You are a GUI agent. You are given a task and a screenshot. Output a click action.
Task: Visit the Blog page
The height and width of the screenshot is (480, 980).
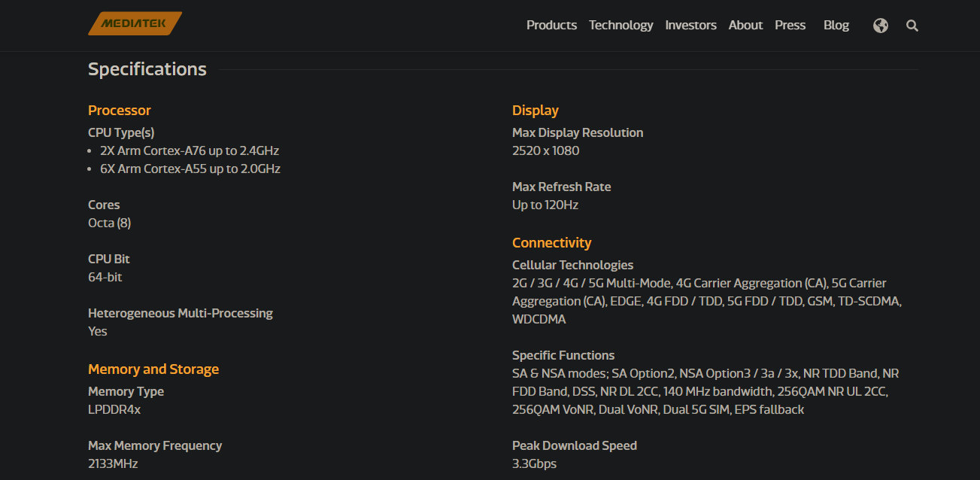pyautogui.click(x=836, y=25)
